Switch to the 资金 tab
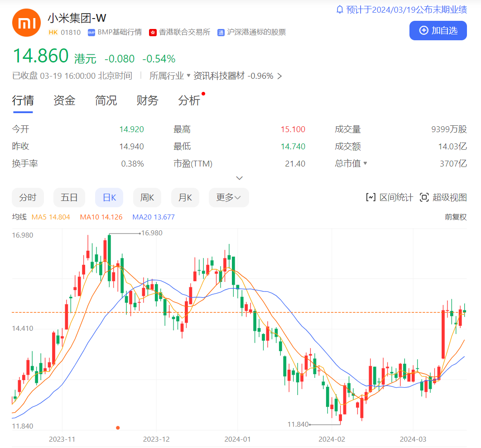481x448 pixels. (64, 100)
